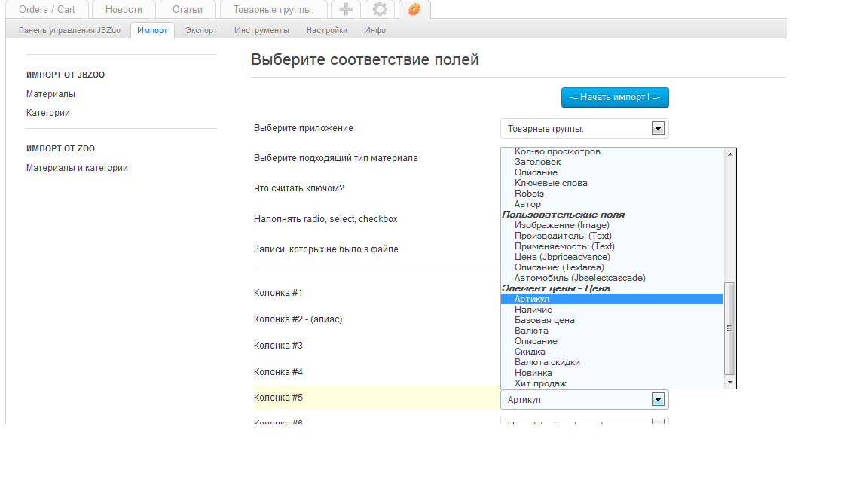Click the dropdown list scroll up arrow

click(729, 153)
